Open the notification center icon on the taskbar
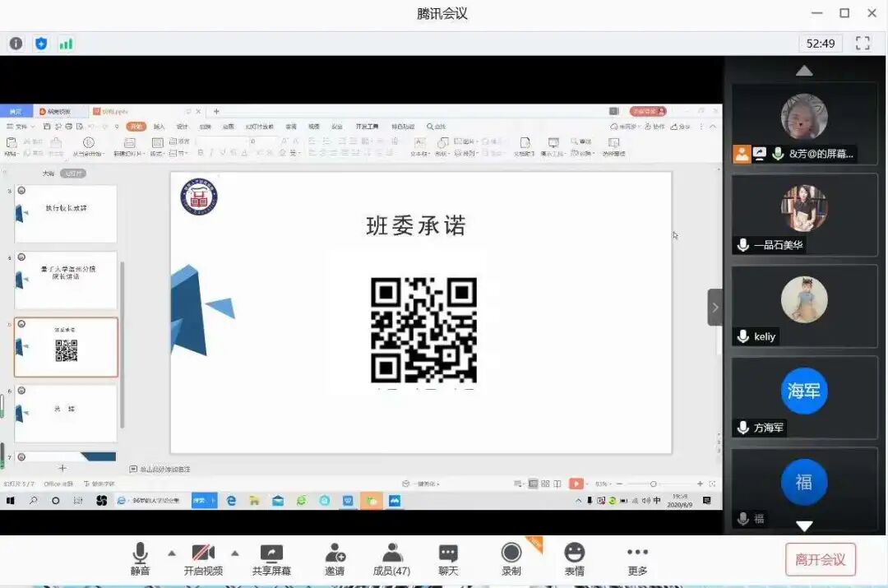 pos(707,501)
